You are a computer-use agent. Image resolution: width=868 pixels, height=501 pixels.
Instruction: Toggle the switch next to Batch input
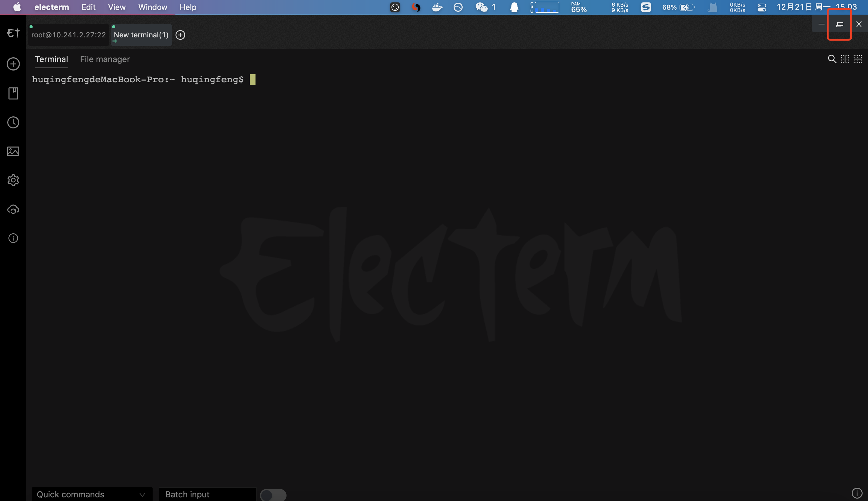[x=273, y=495]
